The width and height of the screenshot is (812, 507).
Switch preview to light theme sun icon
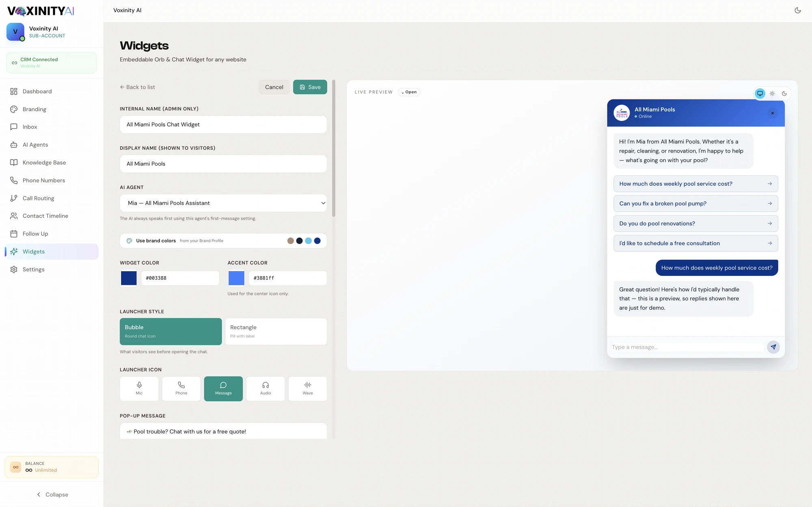pyautogui.click(x=772, y=93)
